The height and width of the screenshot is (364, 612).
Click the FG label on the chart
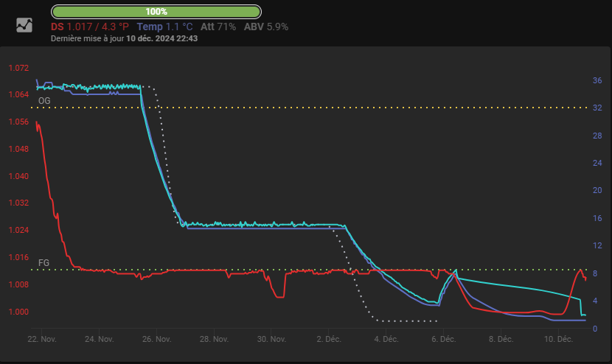point(44,262)
